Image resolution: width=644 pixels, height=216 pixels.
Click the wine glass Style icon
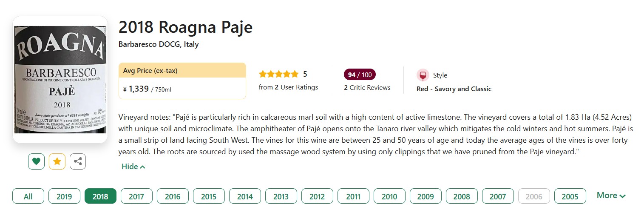pyautogui.click(x=423, y=75)
